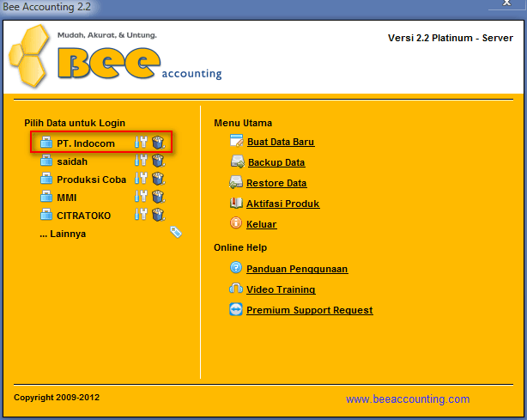
Task: Click the tag icon beside Lainnya
Action: click(x=176, y=232)
